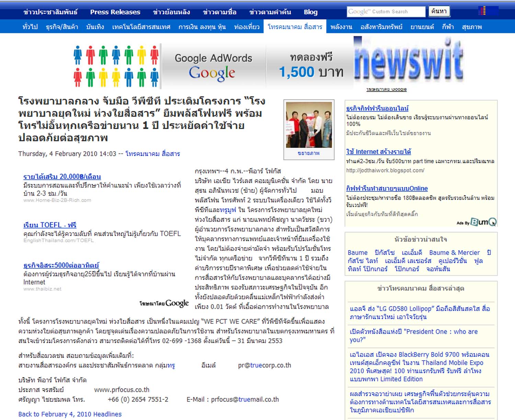Open the Baume topic link
Screen dimensions: 515x420
tap(357, 253)
